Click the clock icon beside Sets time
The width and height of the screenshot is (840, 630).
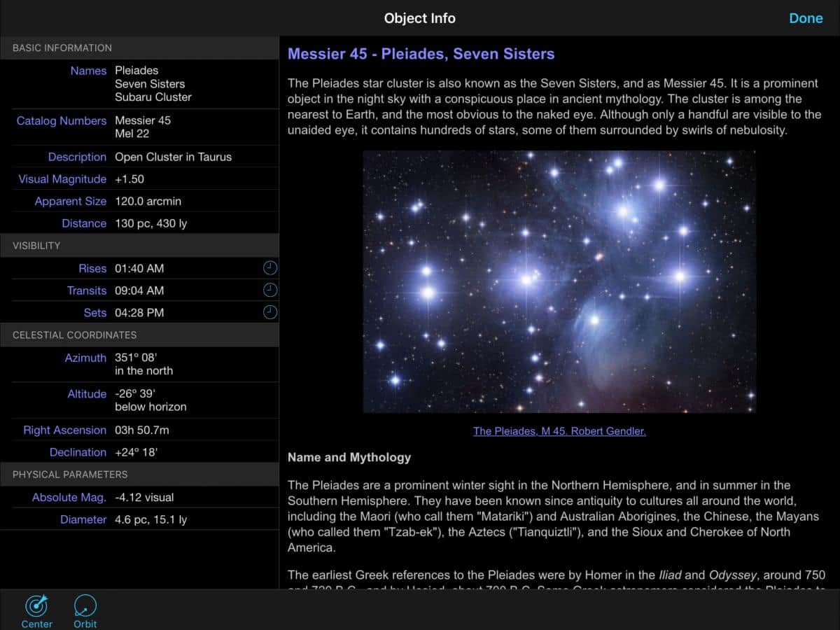(270, 312)
